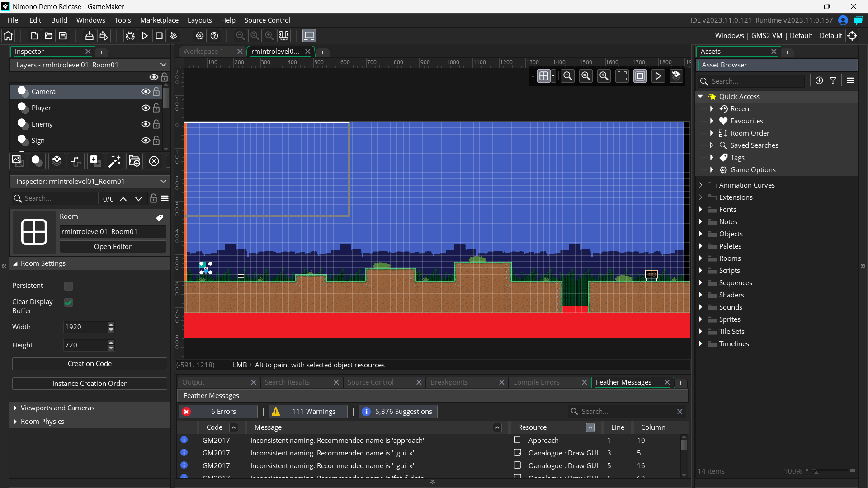Uncheck Clear Display Buffer checkbox
Image resolution: width=868 pixels, height=488 pixels.
[68, 302]
